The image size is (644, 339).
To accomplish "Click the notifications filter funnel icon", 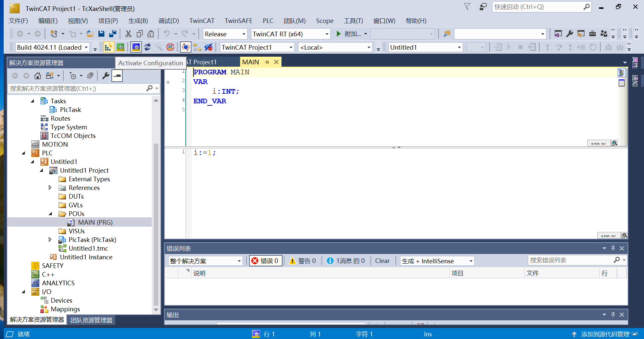I will pos(467,7).
